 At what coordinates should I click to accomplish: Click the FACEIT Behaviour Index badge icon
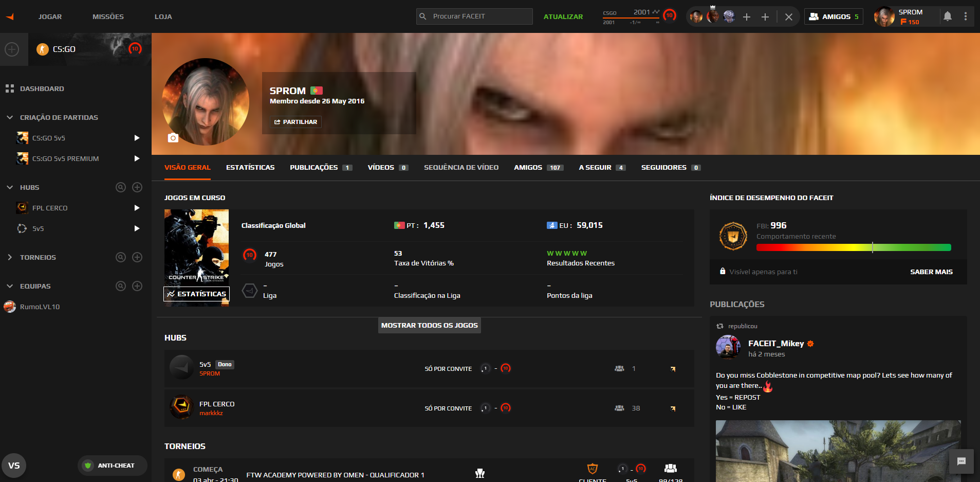click(733, 236)
